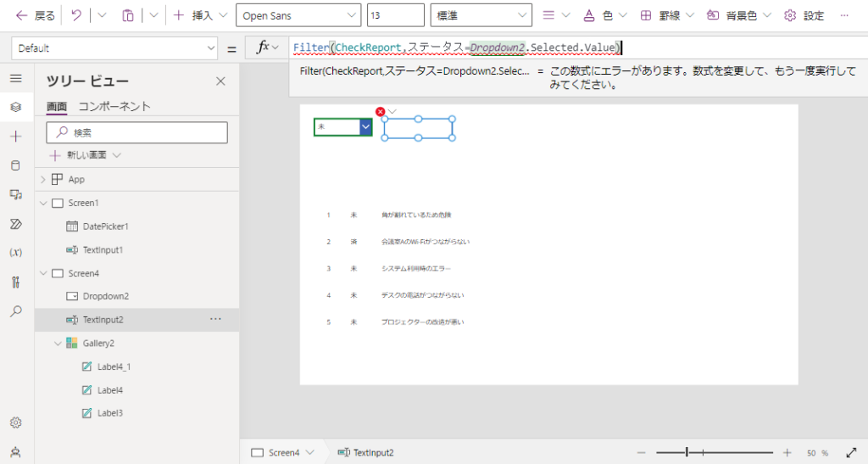Click the zoom in plus button
Image resolution: width=868 pixels, height=464 pixels.
787,452
